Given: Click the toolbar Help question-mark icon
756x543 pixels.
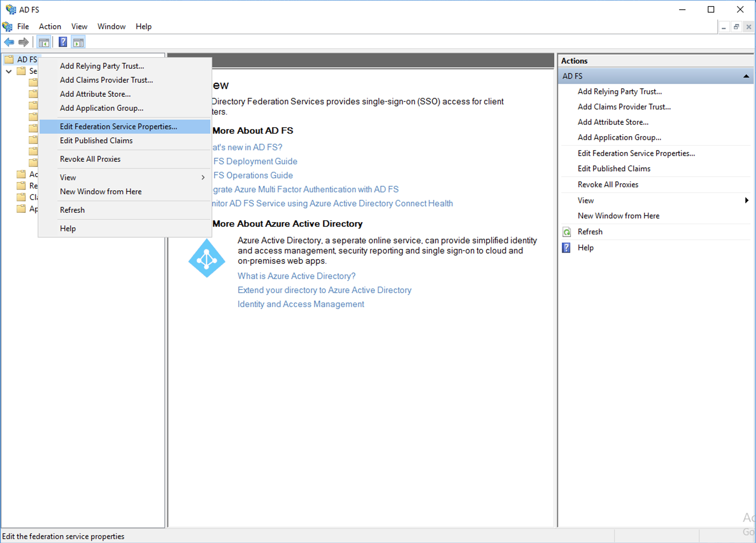Looking at the screenshot, I should (x=63, y=42).
